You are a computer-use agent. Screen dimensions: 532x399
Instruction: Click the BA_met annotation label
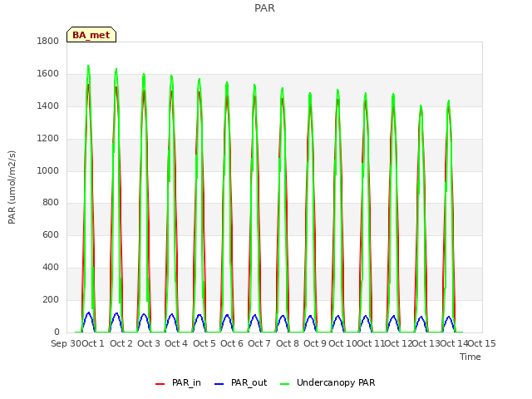(x=91, y=35)
